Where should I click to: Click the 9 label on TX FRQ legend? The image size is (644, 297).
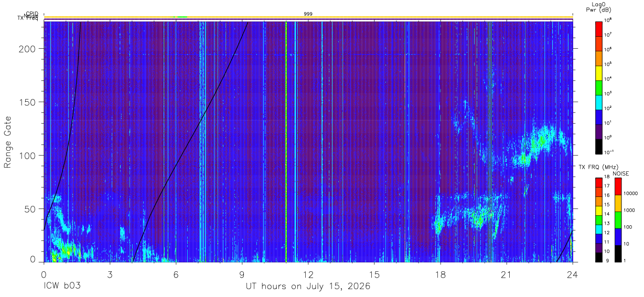[606, 261]
